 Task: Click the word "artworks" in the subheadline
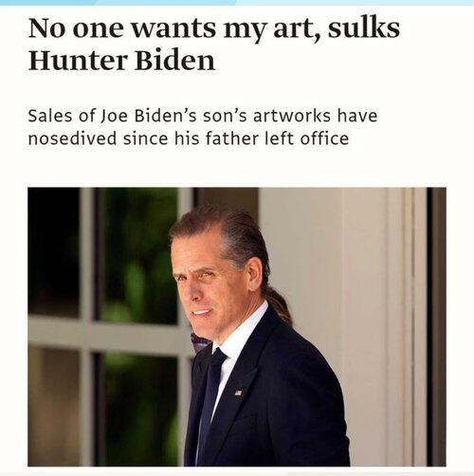click(292, 116)
